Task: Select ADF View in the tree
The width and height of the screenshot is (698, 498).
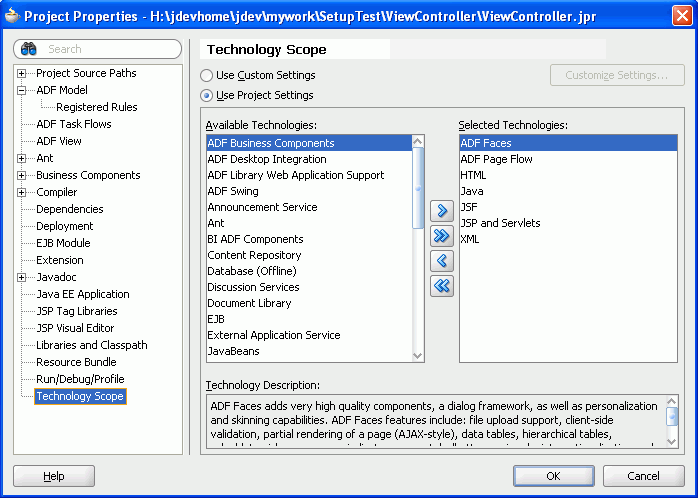Action: point(59,141)
